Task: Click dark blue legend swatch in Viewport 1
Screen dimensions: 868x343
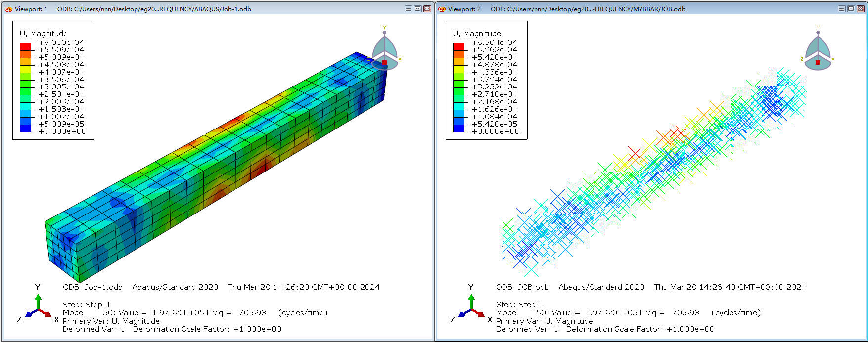Action: [x=26, y=128]
